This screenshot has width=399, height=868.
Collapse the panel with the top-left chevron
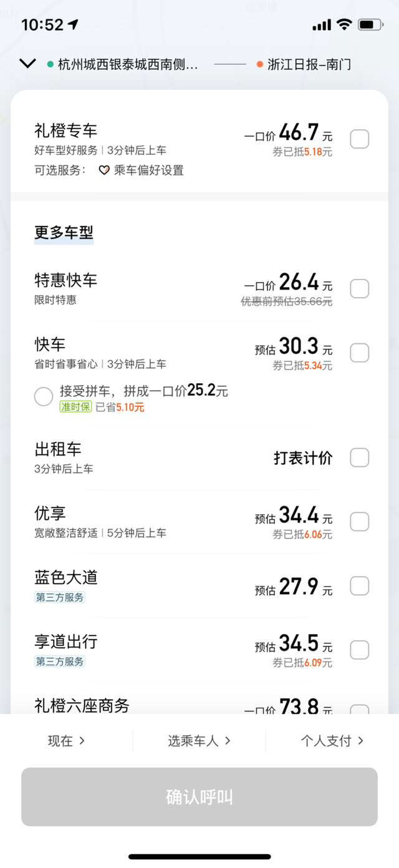point(26,63)
